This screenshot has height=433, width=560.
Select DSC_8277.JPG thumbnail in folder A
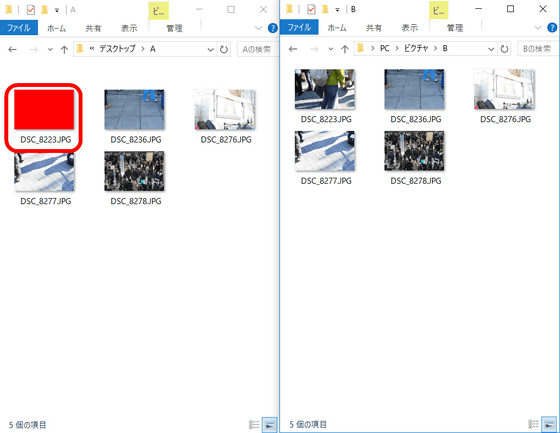click(44, 171)
